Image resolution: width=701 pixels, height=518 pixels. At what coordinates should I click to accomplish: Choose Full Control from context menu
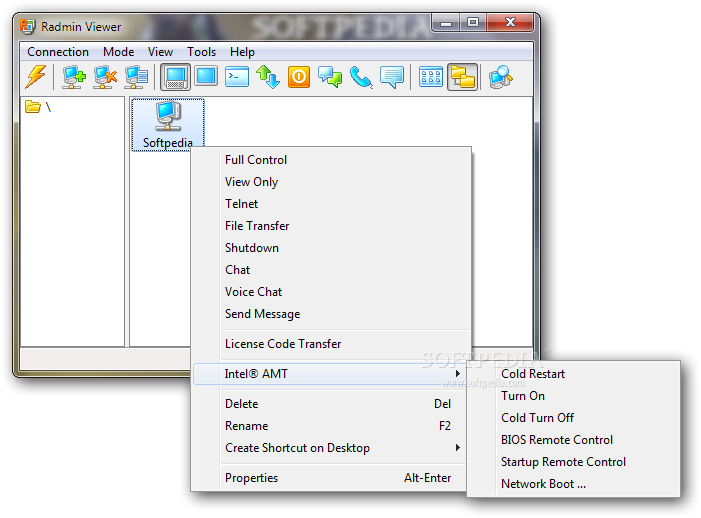(331, 160)
